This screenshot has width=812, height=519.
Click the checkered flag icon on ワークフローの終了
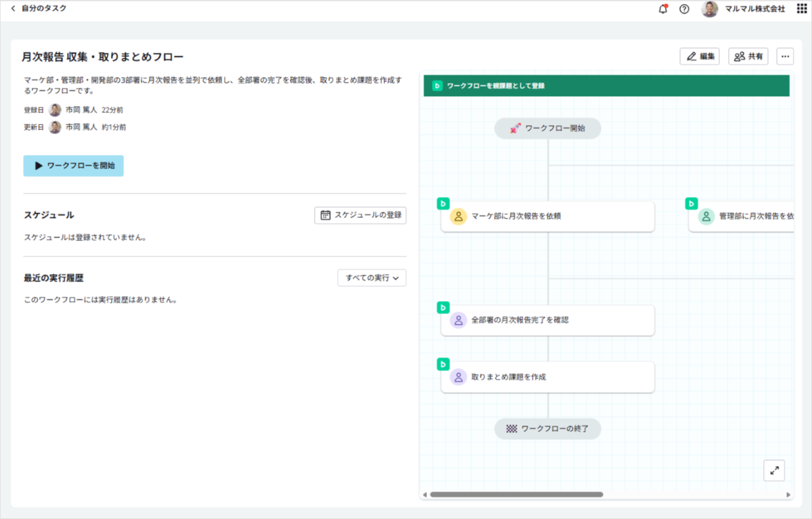click(x=512, y=428)
